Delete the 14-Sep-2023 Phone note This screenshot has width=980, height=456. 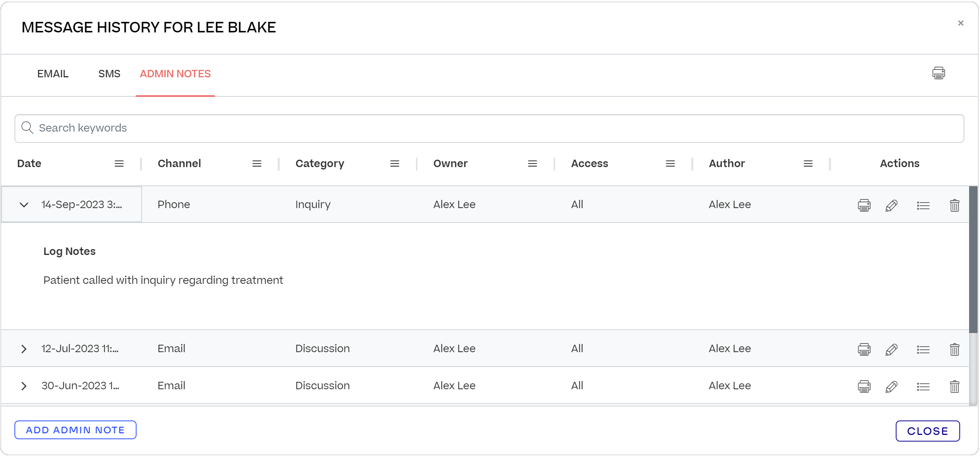tap(954, 204)
